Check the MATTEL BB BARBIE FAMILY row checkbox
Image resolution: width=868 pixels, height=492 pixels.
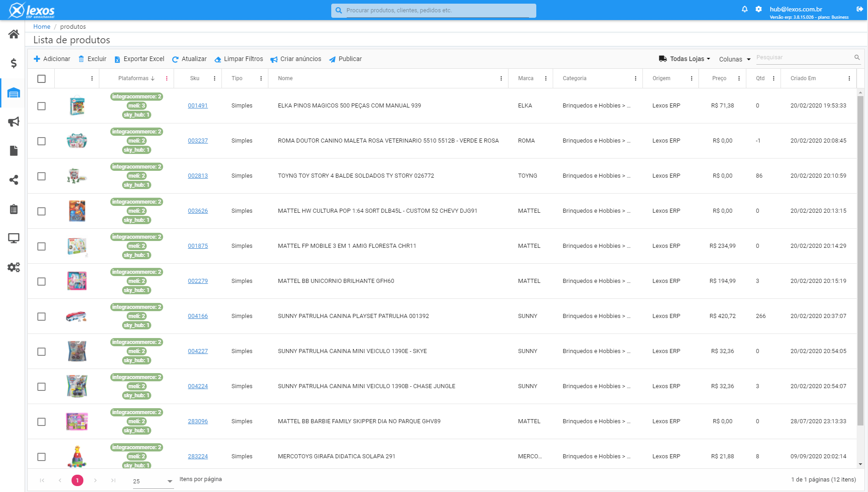41,422
